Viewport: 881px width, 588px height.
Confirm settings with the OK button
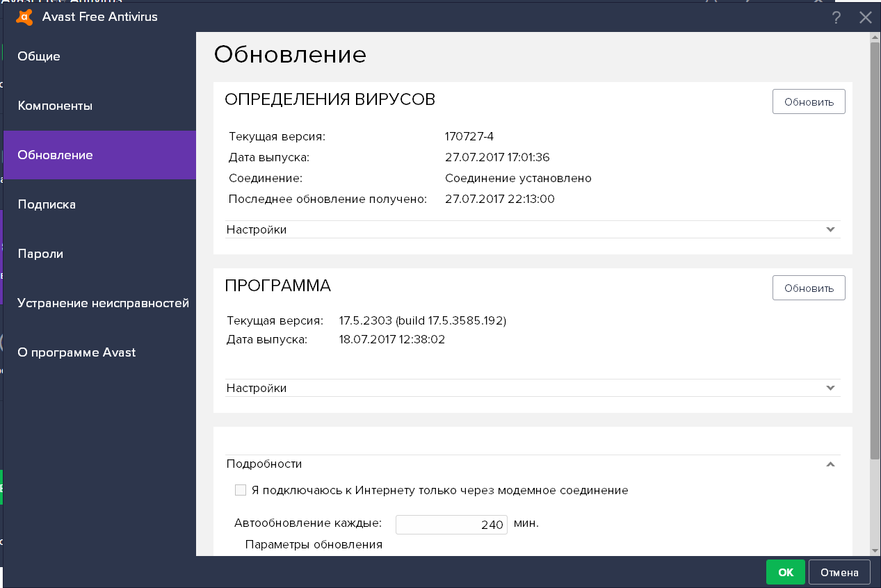click(x=785, y=572)
